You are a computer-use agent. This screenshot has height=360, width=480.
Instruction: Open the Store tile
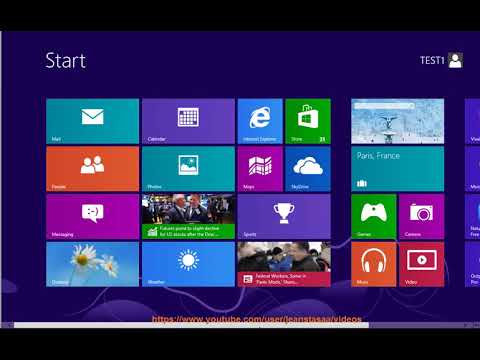pos(308,121)
